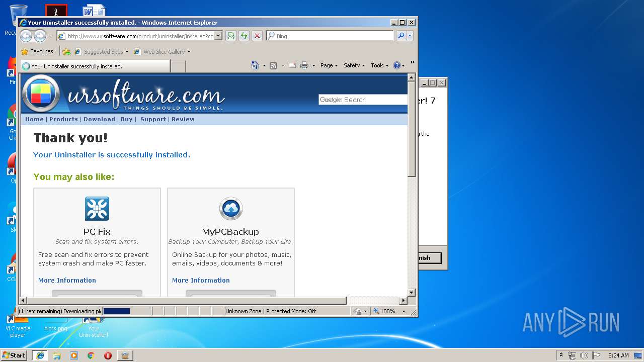
Task: Click the Compatibility View icon
Action: [231, 36]
